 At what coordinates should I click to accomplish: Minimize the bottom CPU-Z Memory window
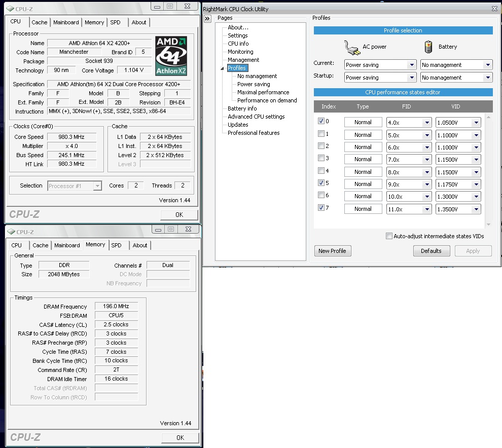tap(158, 230)
